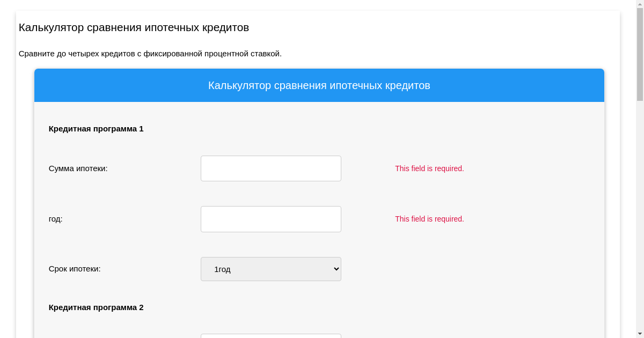Focus the год input field
This screenshot has width=644, height=338.
(270, 219)
